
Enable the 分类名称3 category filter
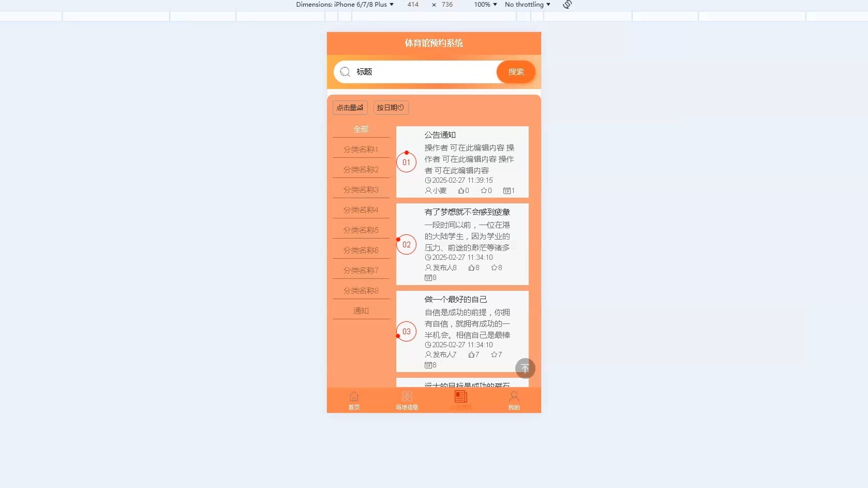click(x=361, y=189)
